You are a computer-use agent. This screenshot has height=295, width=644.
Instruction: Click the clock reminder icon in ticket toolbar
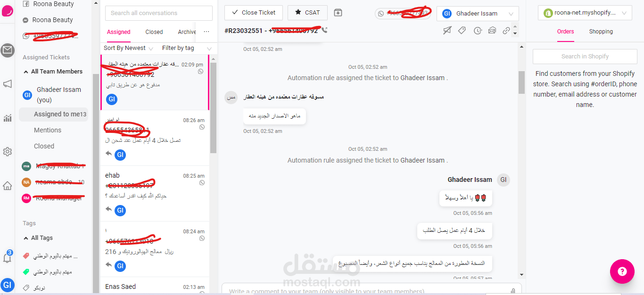[478, 31]
